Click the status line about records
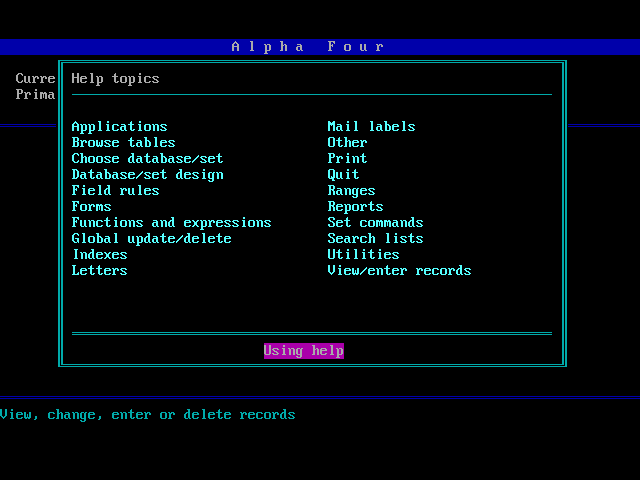 coord(147,415)
